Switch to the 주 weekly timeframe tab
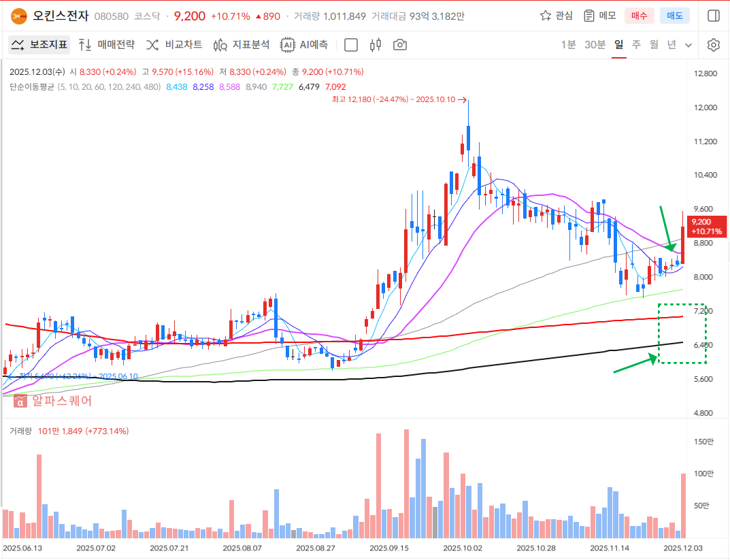Image resolution: width=730 pixels, height=560 pixels. [636, 45]
